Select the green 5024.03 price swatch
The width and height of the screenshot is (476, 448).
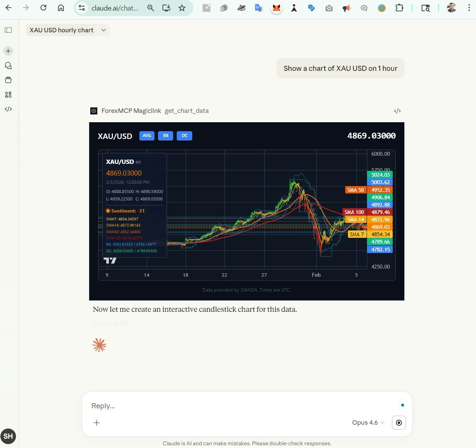[x=380, y=175]
